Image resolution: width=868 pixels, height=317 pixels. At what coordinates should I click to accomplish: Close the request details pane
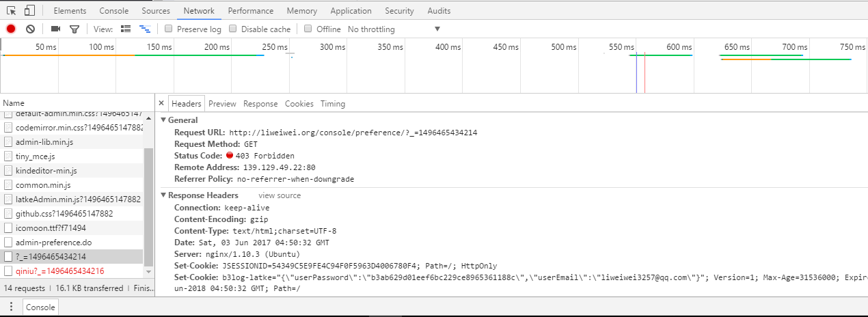click(161, 104)
